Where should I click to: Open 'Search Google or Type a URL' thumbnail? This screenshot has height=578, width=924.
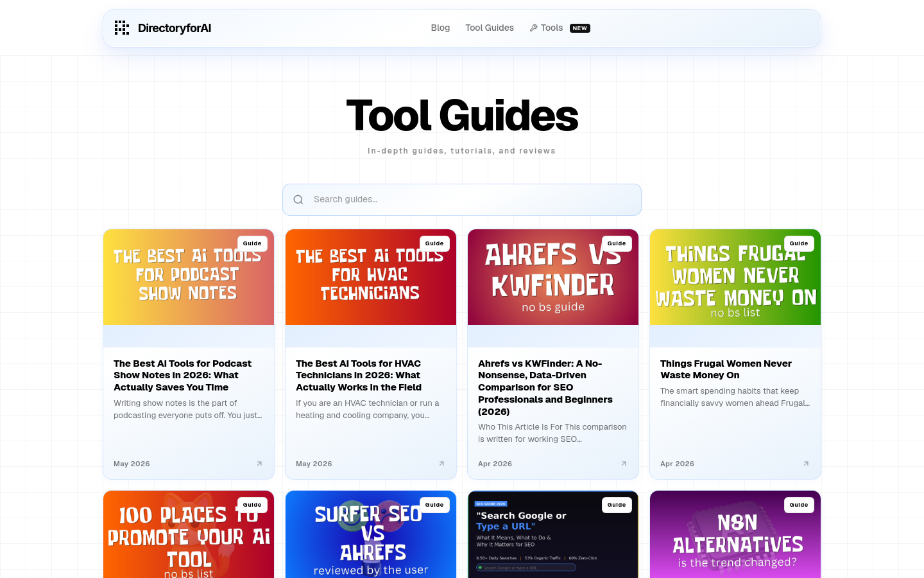(553, 534)
